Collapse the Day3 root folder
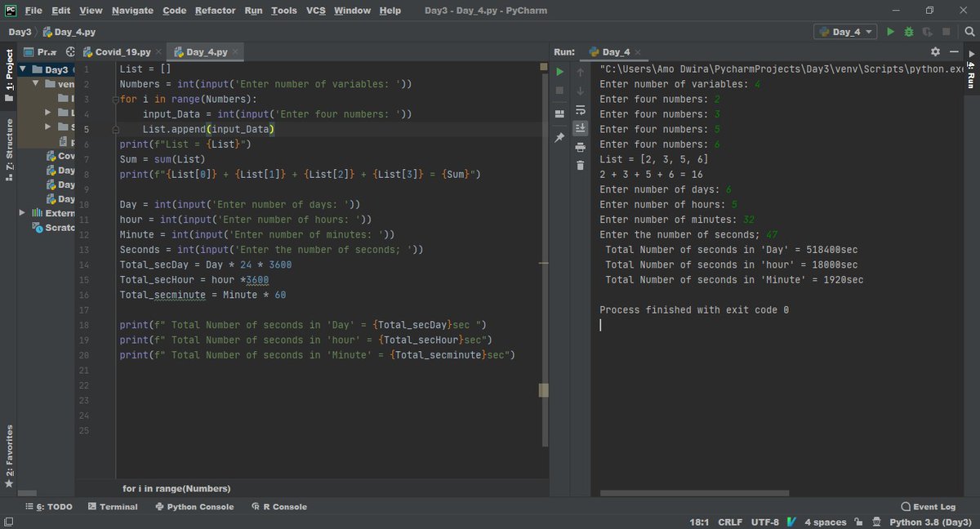The image size is (980, 529). 24,69
